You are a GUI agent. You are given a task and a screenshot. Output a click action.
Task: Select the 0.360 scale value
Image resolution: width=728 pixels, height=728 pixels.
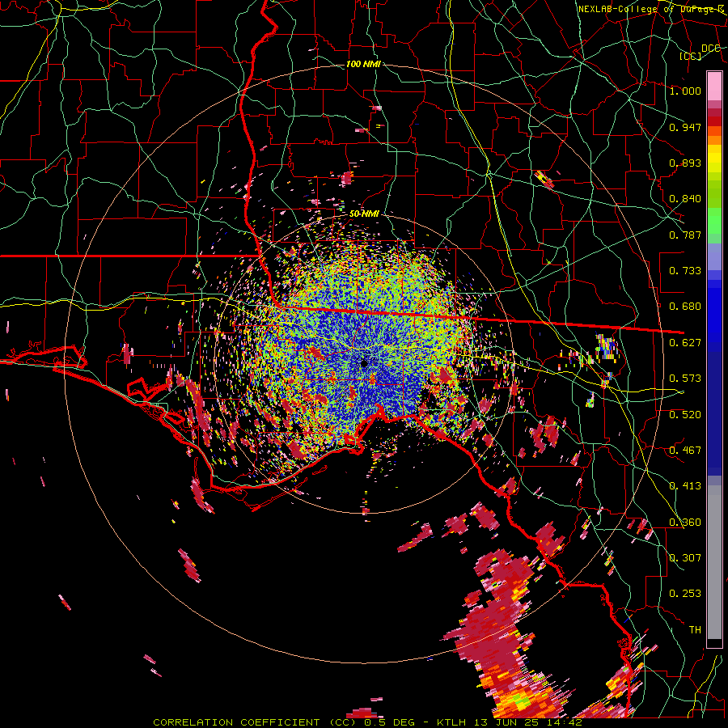pos(685,523)
